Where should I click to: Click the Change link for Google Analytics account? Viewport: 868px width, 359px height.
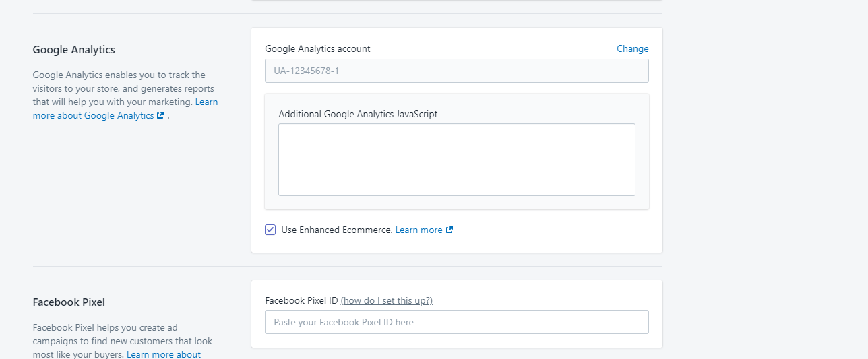point(633,48)
